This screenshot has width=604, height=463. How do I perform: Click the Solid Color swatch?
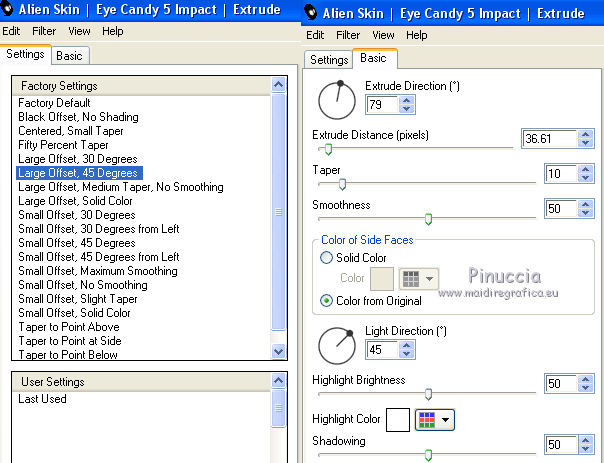pos(382,278)
